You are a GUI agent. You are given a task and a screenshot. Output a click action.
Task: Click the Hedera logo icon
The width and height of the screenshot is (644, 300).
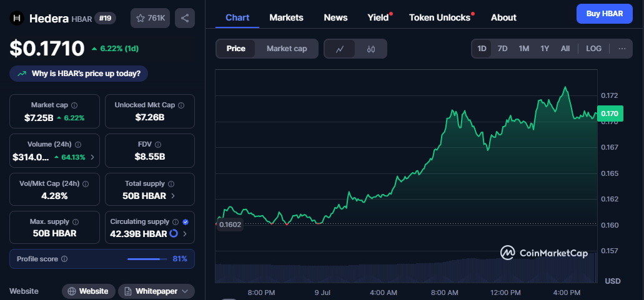click(x=17, y=18)
